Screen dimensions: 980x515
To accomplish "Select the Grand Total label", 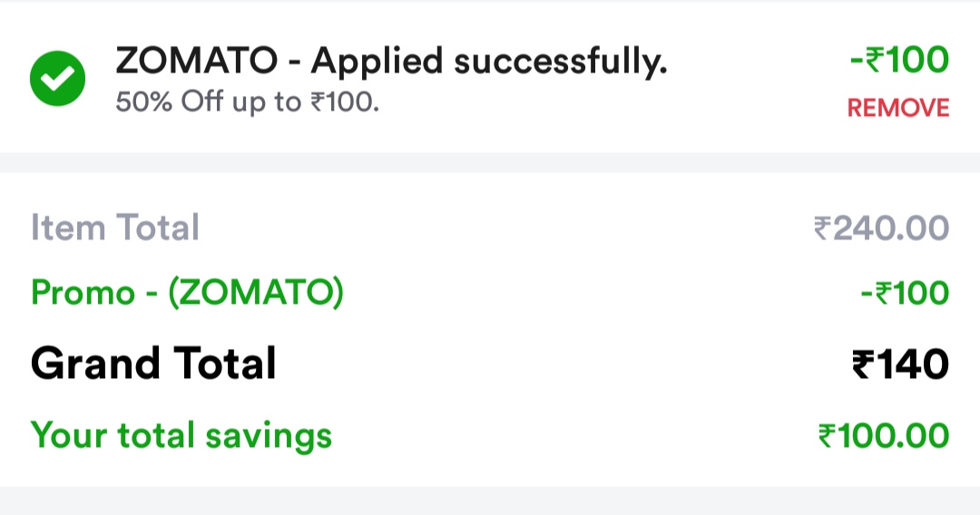I will pos(153,364).
